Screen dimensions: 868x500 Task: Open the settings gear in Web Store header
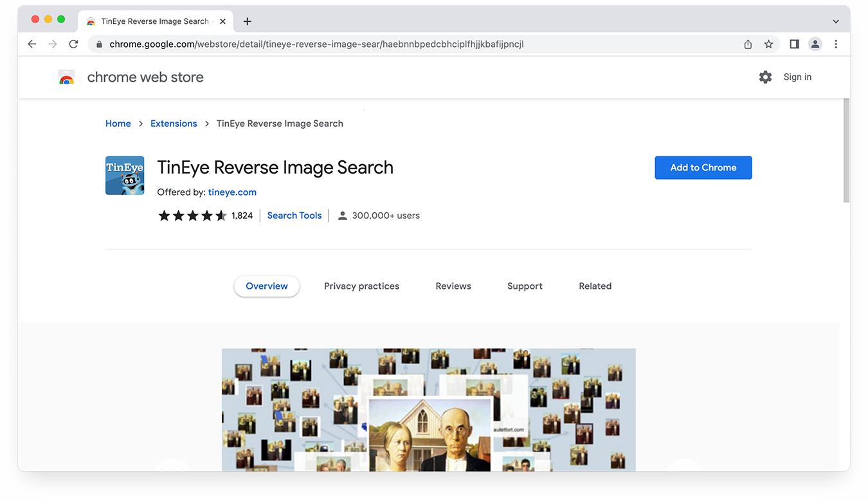(x=765, y=77)
